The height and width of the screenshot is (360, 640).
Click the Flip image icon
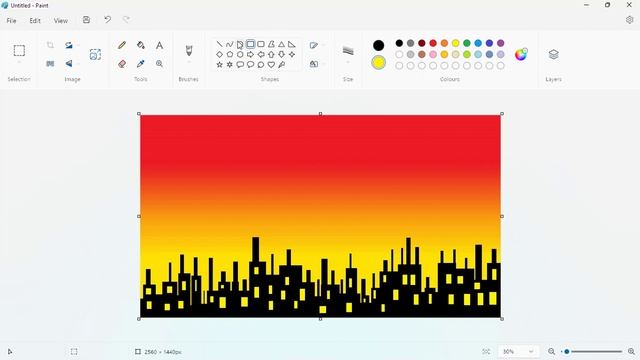click(x=69, y=64)
